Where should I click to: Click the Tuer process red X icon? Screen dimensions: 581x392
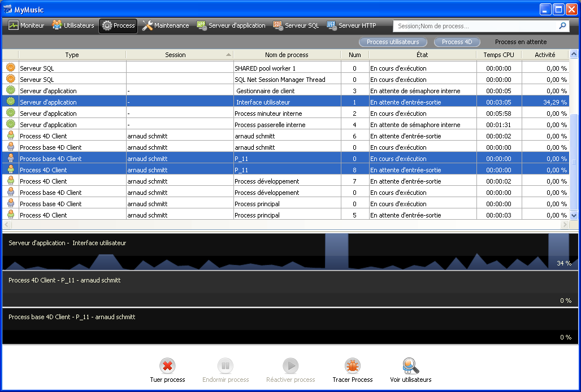pos(167,365)
